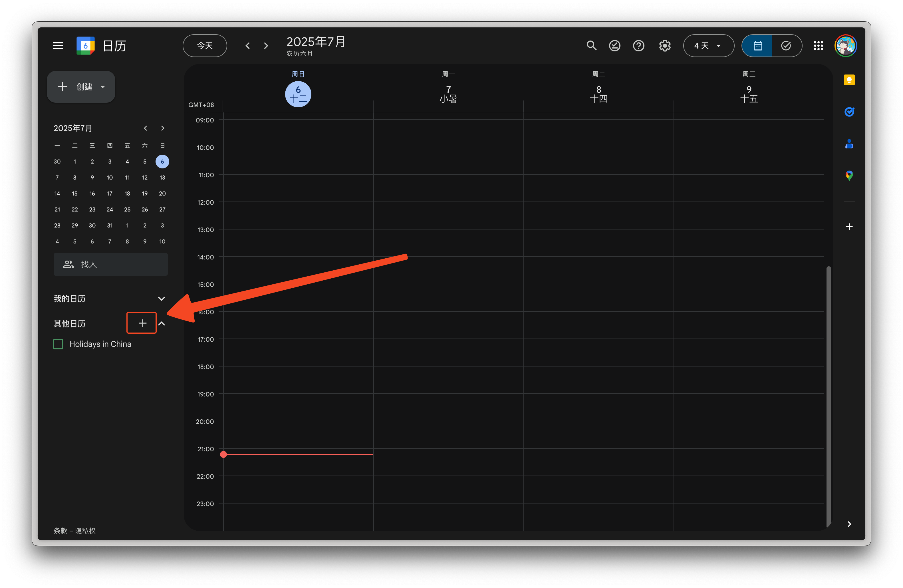903x588 pixels.
Task: Open Google Tasks side panel icon
Action: click(849, 112)
